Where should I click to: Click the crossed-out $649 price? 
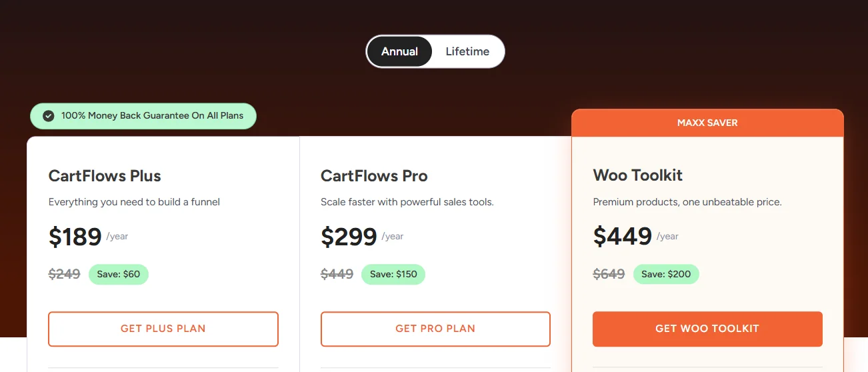609,274
